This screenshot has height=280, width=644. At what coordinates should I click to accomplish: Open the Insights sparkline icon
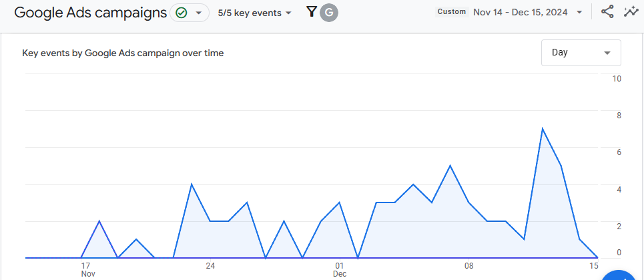click(x=631, y=12)
